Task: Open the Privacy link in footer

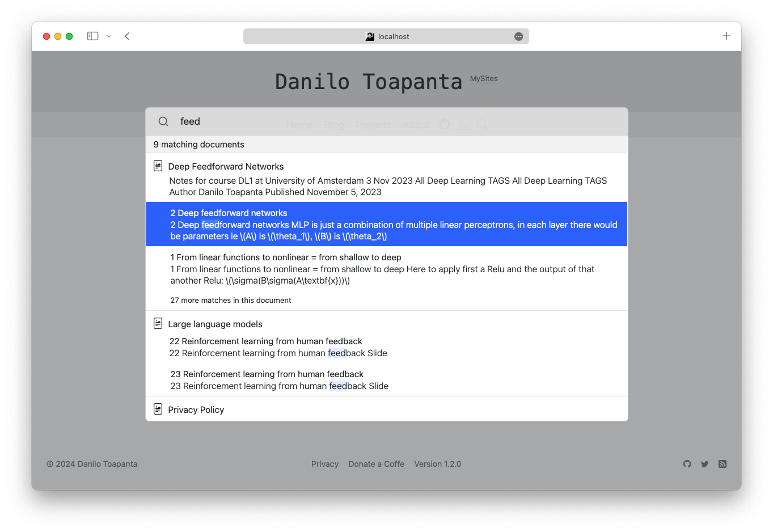Action: click(x=324, y=464)
